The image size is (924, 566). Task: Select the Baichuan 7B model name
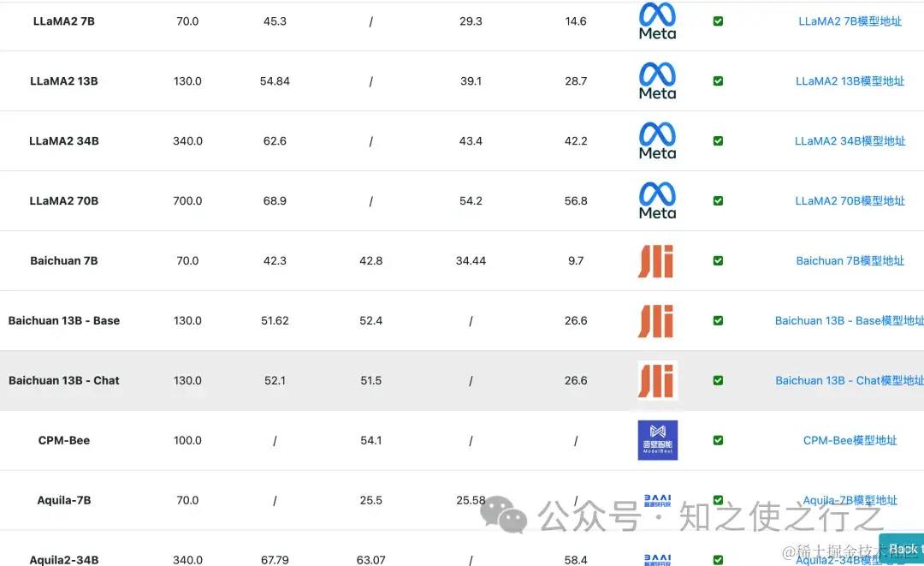tap(63, 260)
